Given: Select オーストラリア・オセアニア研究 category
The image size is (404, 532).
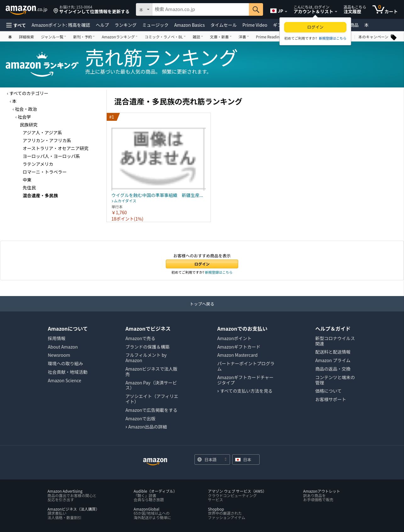Looking at the screenshot, I should click(55, 148).
